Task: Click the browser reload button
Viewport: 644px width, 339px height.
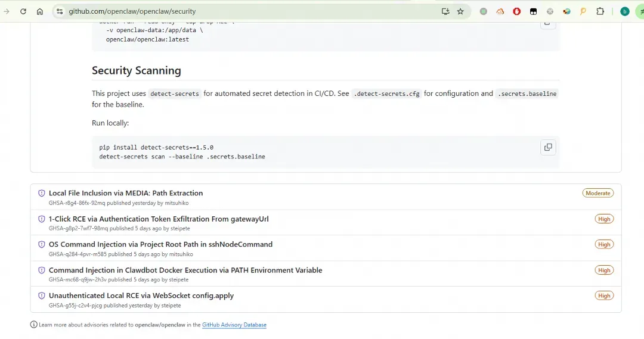Action: coord(23,11)
